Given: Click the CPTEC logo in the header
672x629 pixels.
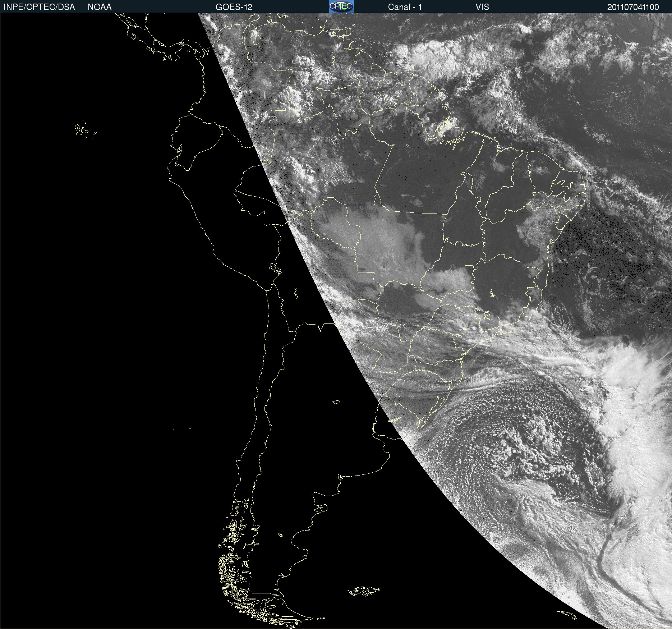Looking at the screenshot, I should 341,6.
